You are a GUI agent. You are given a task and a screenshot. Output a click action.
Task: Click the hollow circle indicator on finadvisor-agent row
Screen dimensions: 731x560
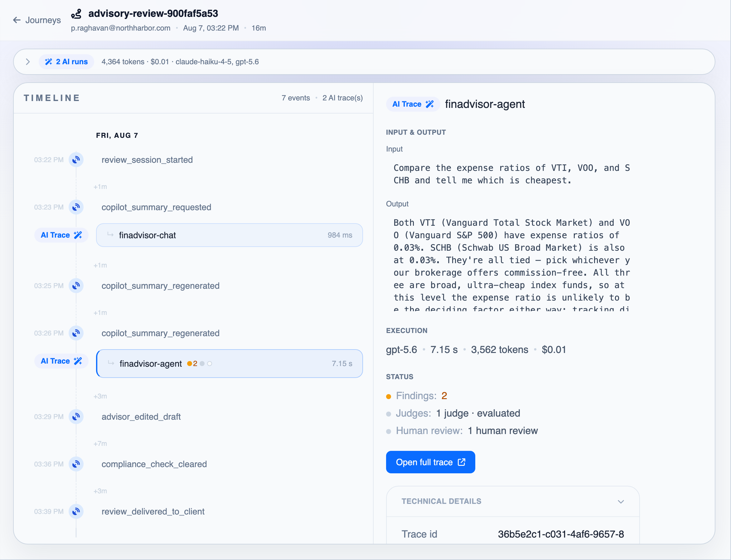click(x=210, y=364)
